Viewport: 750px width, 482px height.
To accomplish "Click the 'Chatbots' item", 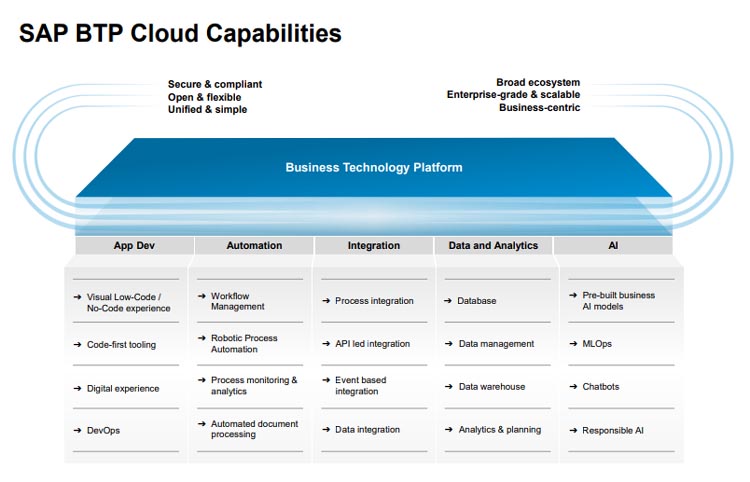I will (600, 386).
